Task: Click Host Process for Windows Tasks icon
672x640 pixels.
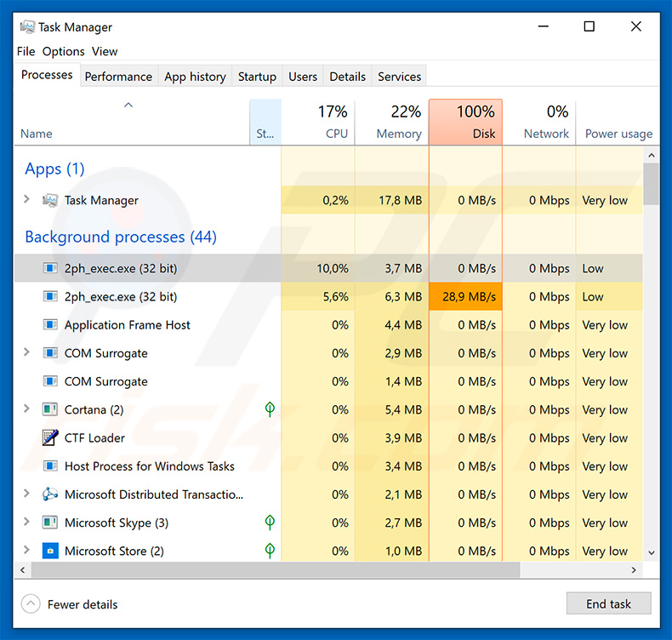Action: coord(50,466)
